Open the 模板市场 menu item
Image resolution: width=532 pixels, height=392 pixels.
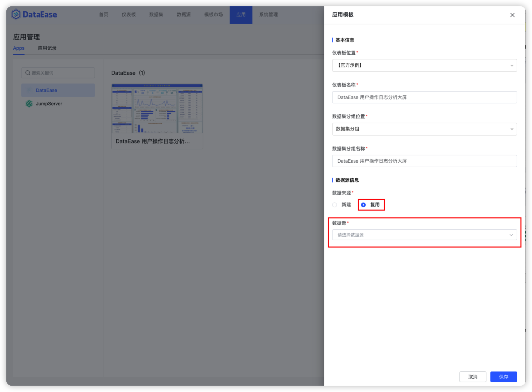click(x=214, y=15)
